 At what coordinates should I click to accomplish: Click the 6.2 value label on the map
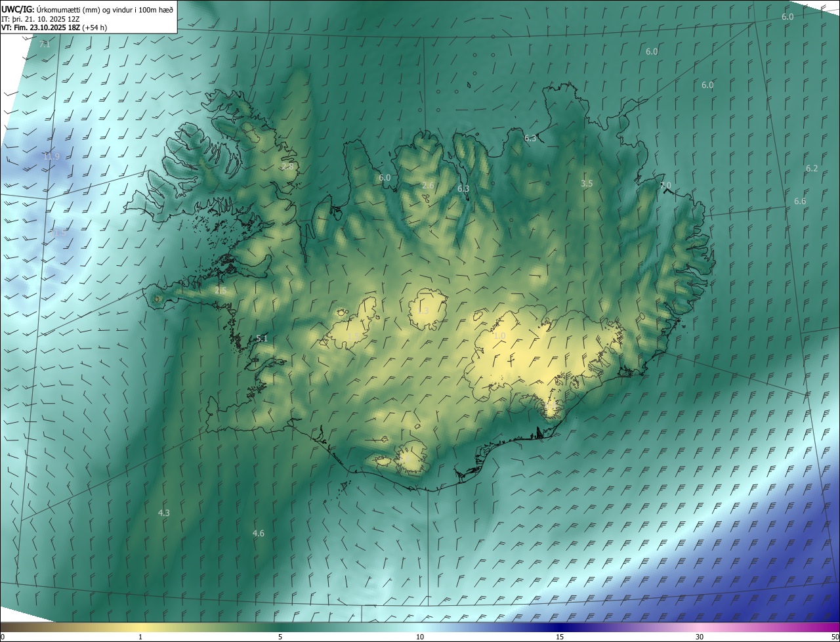pos(812,168)
